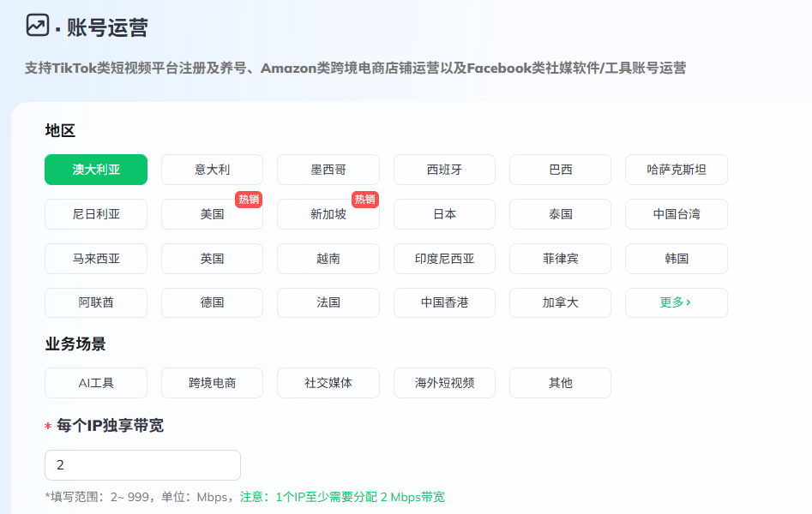Click the green bandwidth notice text

[x=342, y=497]
